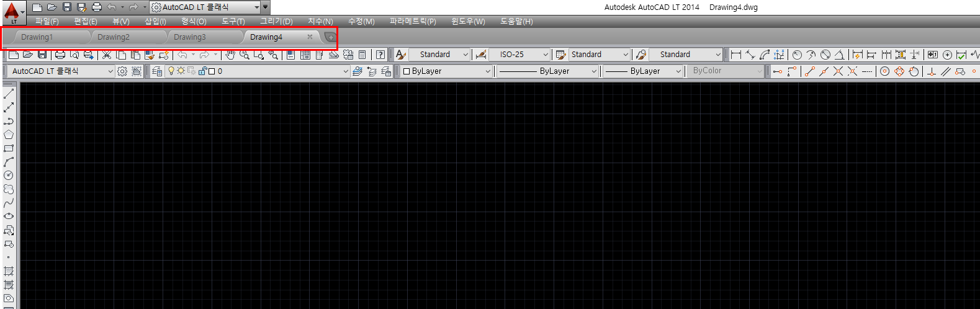980x309 pixels.
Task: Select the Circle draw tool
Action: [9, 176]
